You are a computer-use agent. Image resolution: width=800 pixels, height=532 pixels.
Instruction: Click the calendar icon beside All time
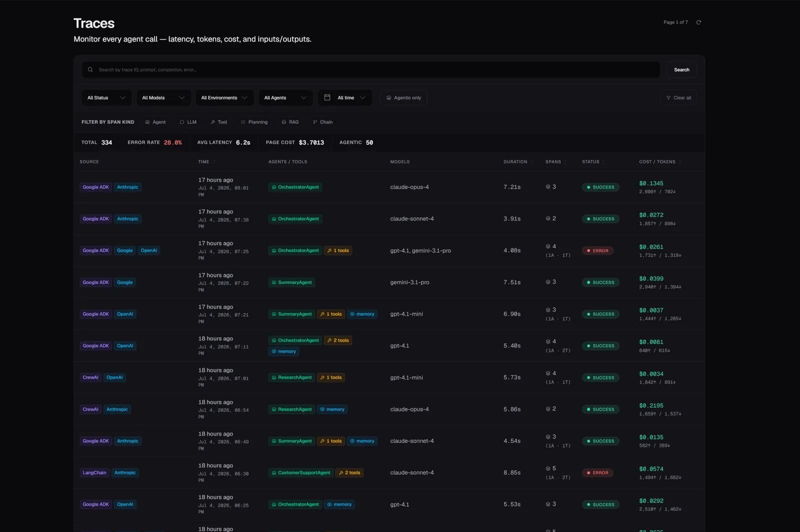tap(327, 97)
